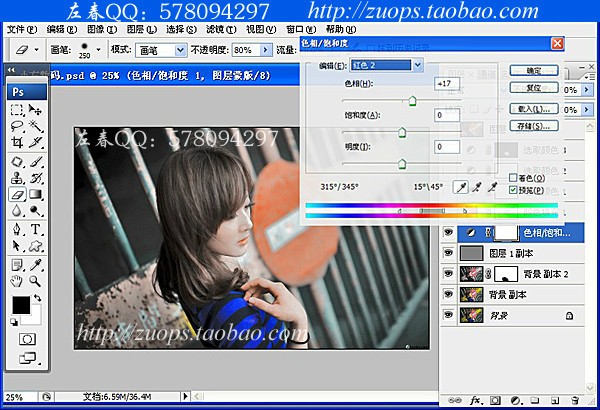Delete layer using trash icon
Image resolution: width=600 pixels, height=410 pixels.
pos(575,400)
